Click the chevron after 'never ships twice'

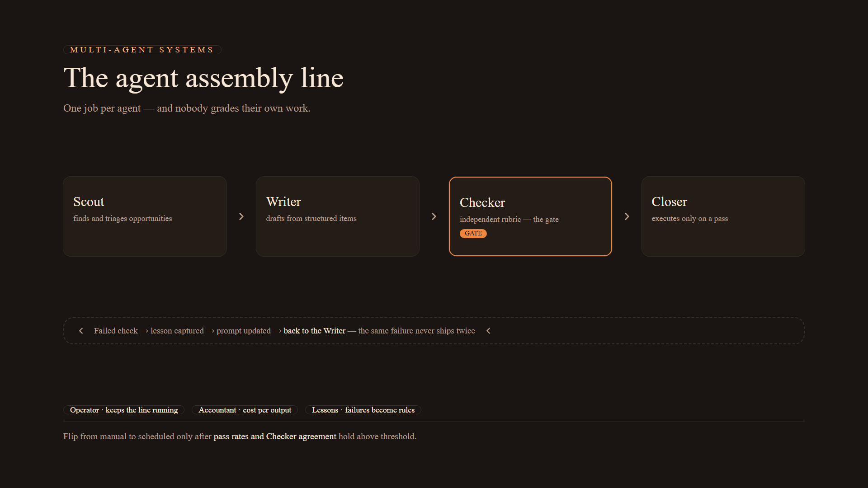coord(488,331)
